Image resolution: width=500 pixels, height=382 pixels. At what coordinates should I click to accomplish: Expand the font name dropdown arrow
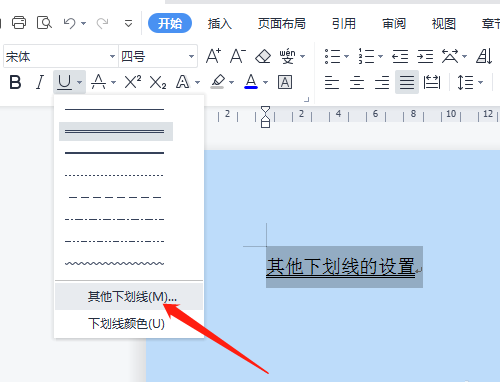(113, 56)
